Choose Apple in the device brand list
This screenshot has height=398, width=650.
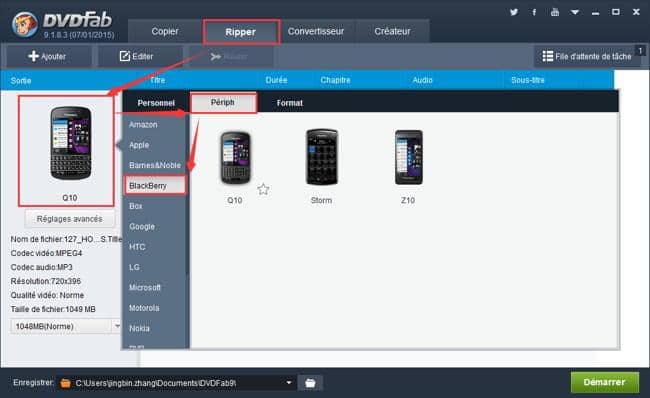pos(139,145)
